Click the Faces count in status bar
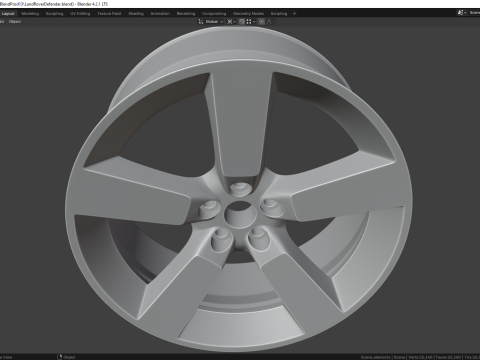The image size is (480, 360). click(448, 357)
